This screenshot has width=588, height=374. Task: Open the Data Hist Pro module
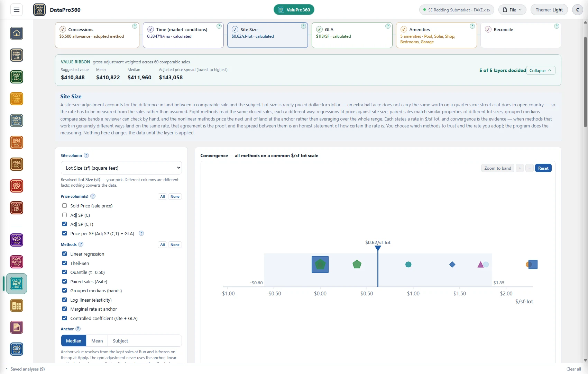coord(17,164)
